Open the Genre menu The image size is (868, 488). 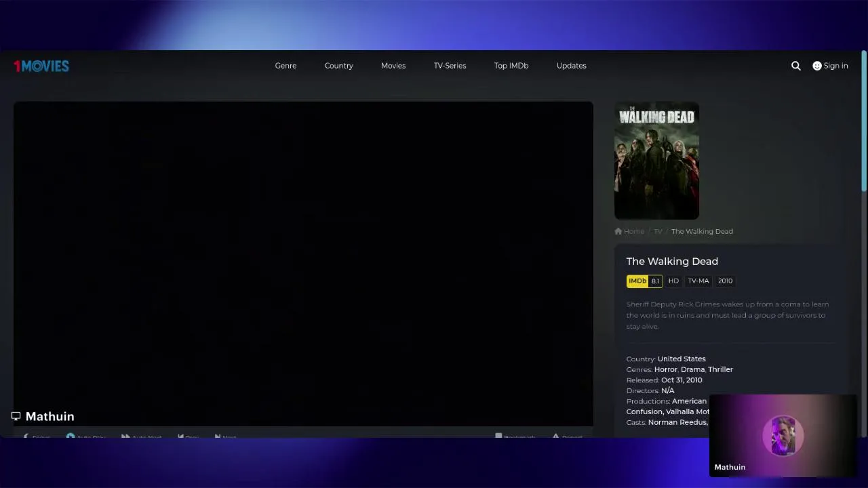coord(285,66)
